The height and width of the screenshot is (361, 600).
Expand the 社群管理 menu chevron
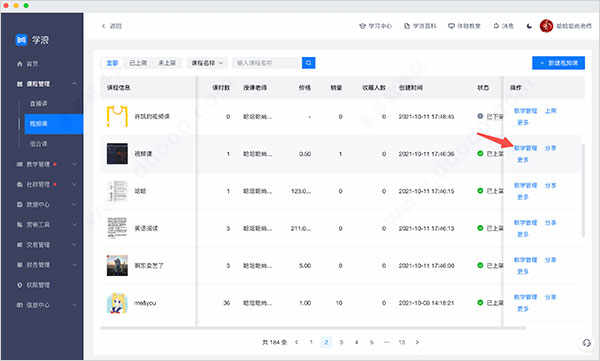tap(74, 185)
